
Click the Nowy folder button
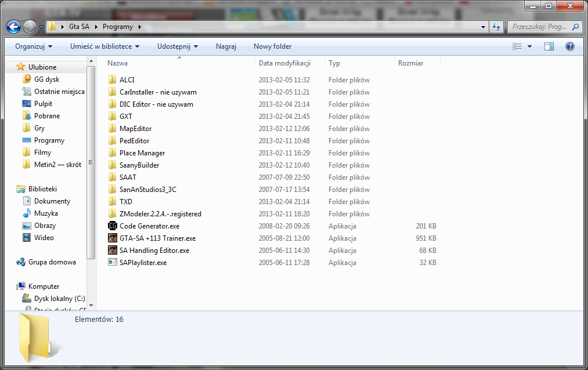272,46
